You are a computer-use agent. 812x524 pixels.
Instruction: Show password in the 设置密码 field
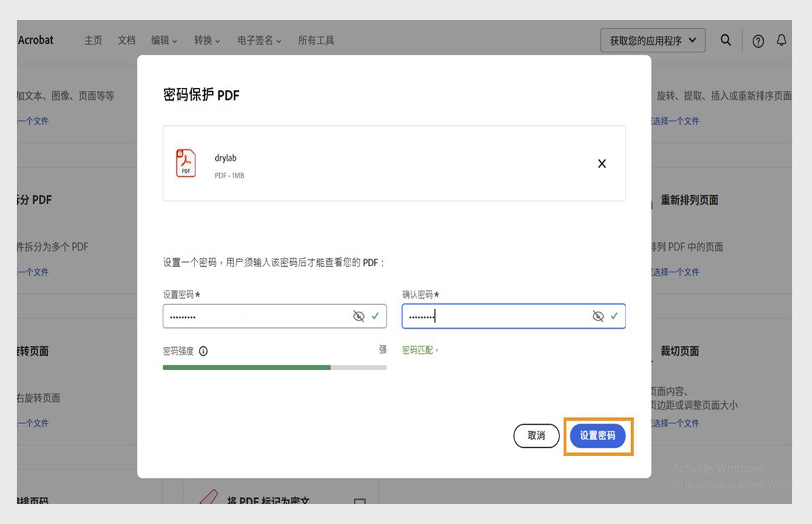(359, 316)
